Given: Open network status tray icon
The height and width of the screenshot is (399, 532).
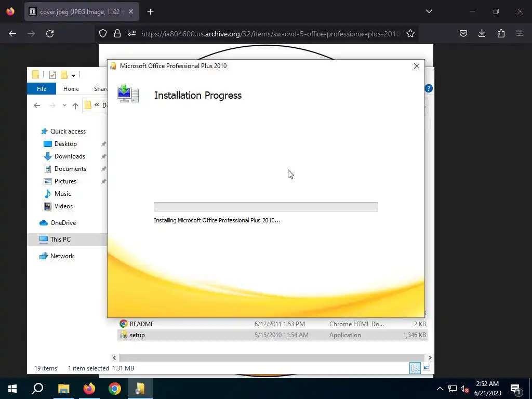Looking at the screenshot, I should (x=453, y=389).
